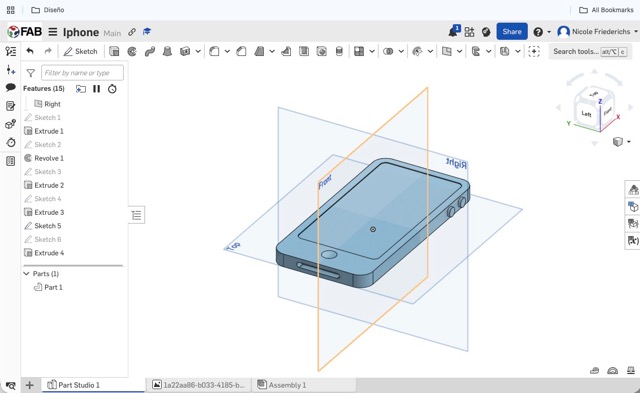640x393 pixels.
Task: Click the Redo arrow in the toolbar
Action: click(48, 51)
